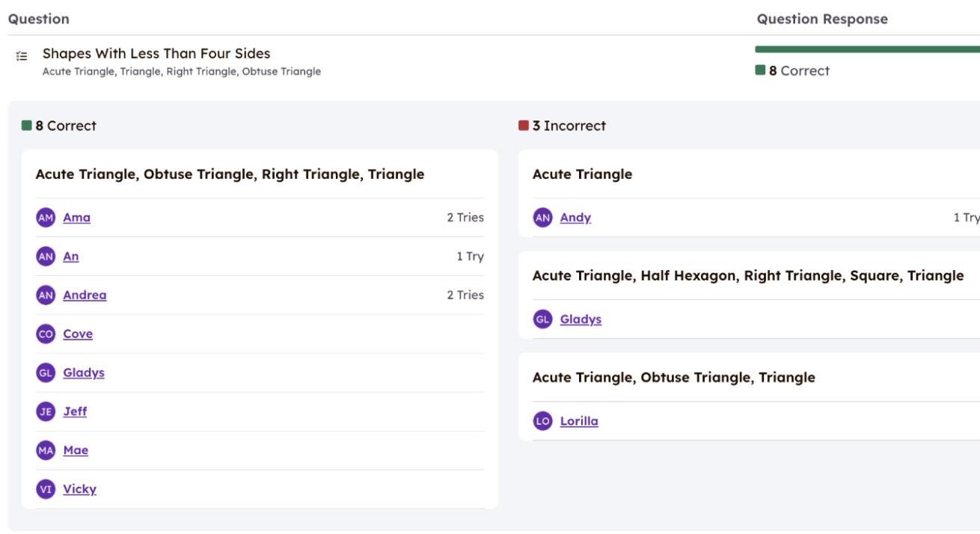
Task: Click Lorilla's LO avatar icon
Action: click(542, 421)
